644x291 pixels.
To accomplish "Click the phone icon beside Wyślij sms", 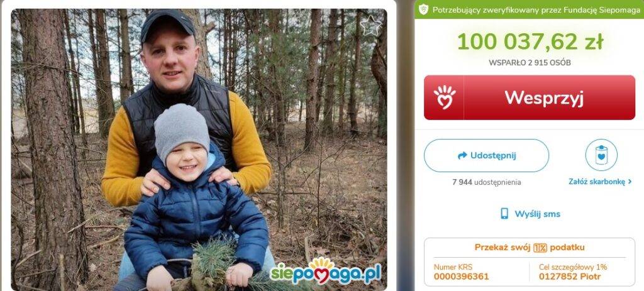I will coord(504,214).
